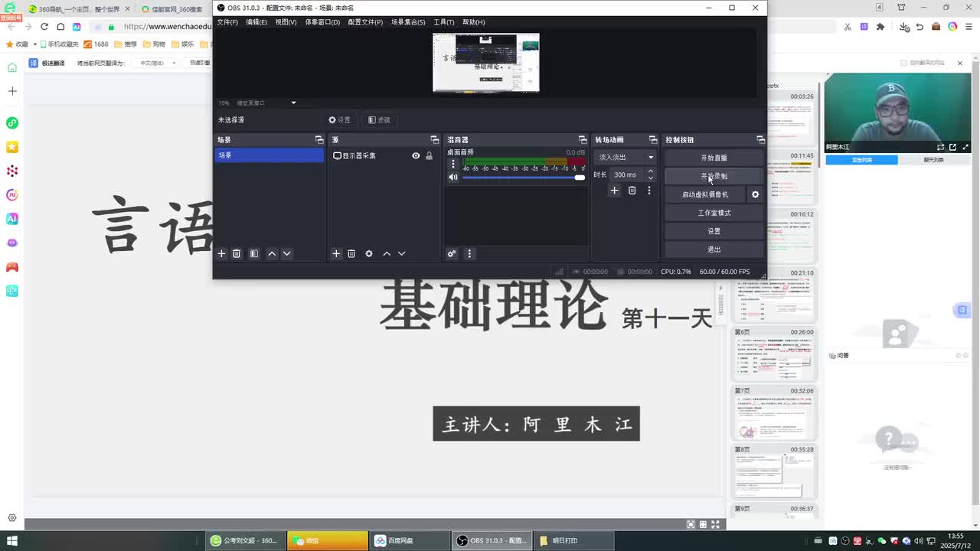
Task: Swap webcam video layout icon
Action: pos(940,147)
